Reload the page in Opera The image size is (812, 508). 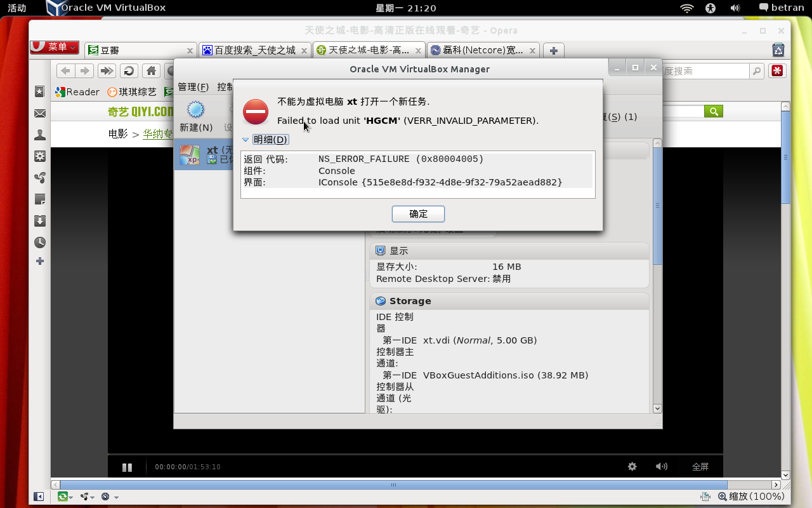(129, 71)
